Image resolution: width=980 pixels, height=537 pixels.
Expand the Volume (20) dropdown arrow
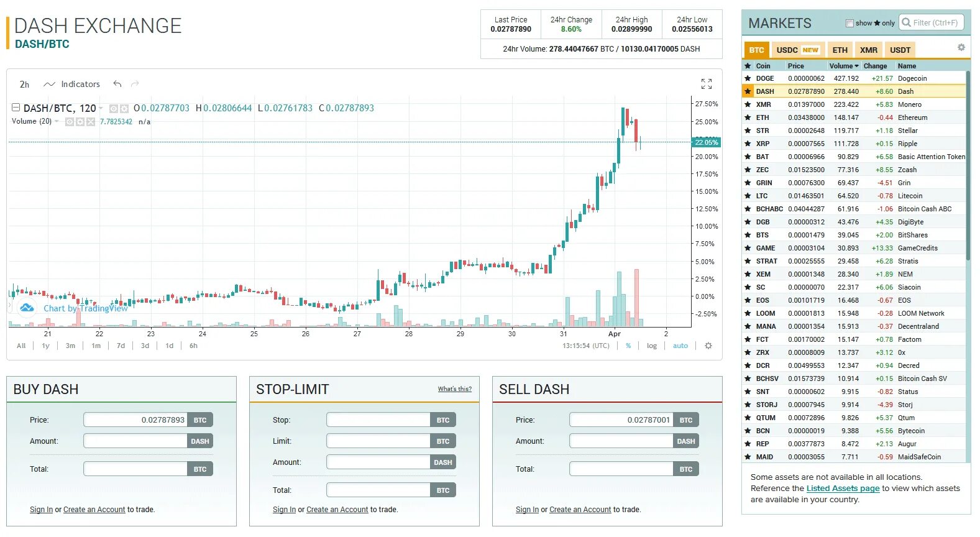point(57,121)
